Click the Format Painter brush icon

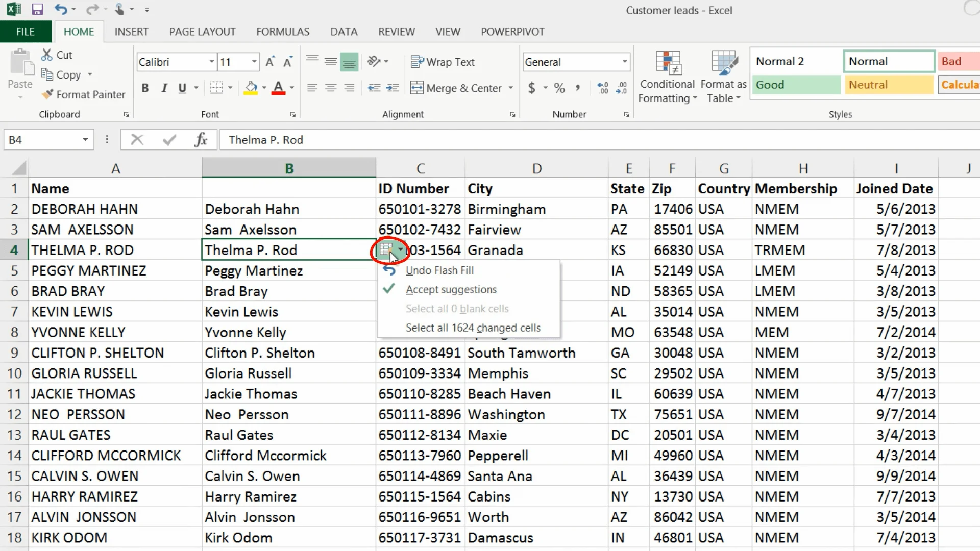pyautogui.click(x=47, y=94)
